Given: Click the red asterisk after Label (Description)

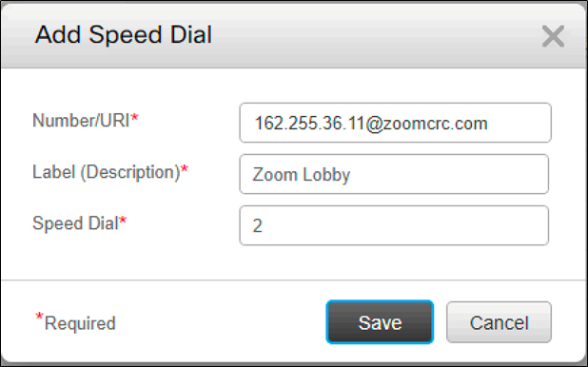Looking at the screenshot, I should click(185, 168).
